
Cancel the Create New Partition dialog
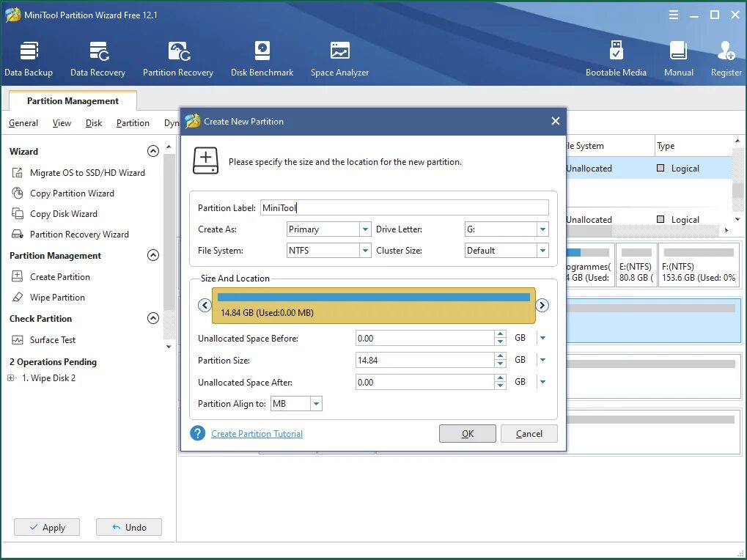click(529, 433)
